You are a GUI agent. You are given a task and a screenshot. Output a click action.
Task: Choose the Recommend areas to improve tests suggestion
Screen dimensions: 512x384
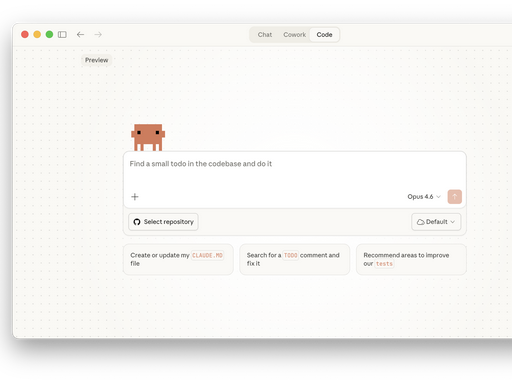(411, 259)
